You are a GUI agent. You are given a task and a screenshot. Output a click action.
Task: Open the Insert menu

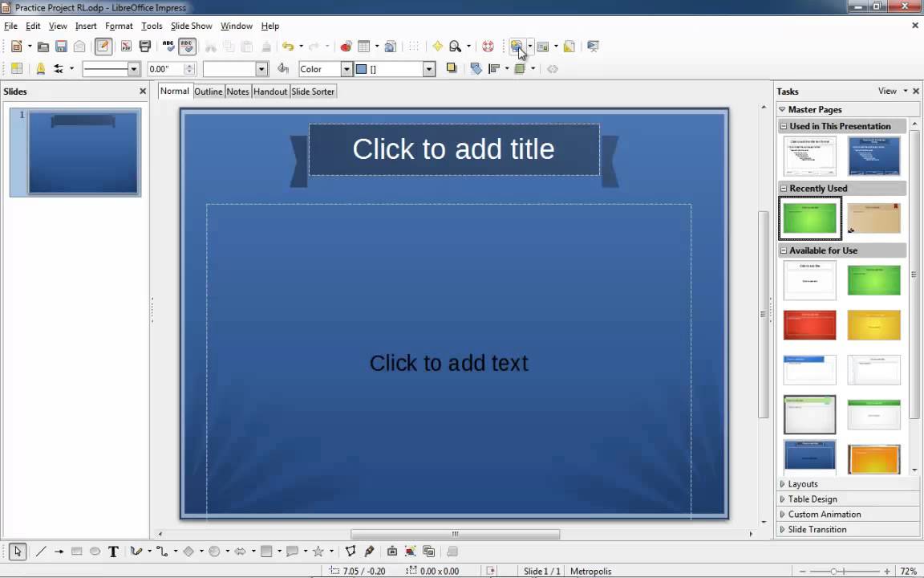pyautogui.click(x=86, y=26)
